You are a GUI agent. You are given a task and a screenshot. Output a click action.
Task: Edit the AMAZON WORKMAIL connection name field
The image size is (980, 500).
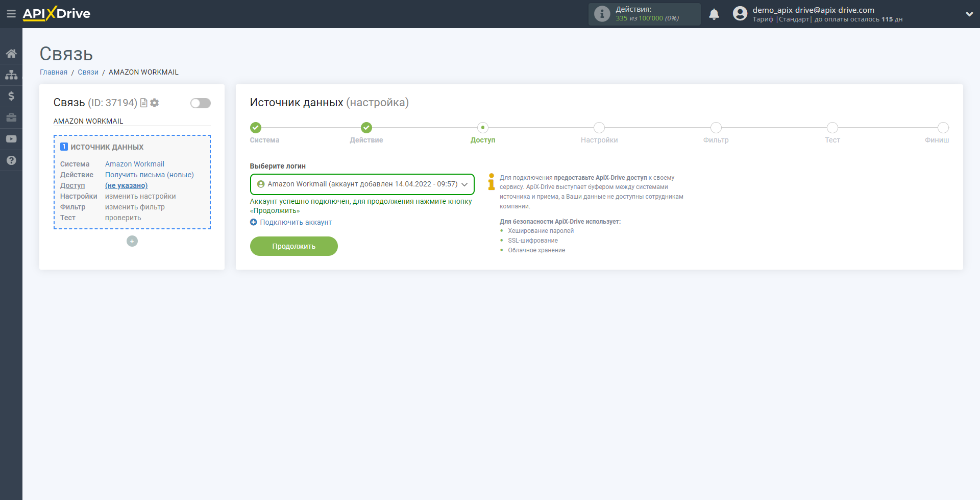(x=132, y=121)
